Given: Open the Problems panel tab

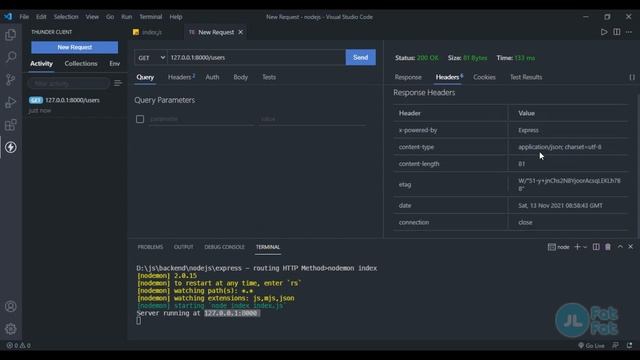Looking at the screenshot, I should click(150, 247).
